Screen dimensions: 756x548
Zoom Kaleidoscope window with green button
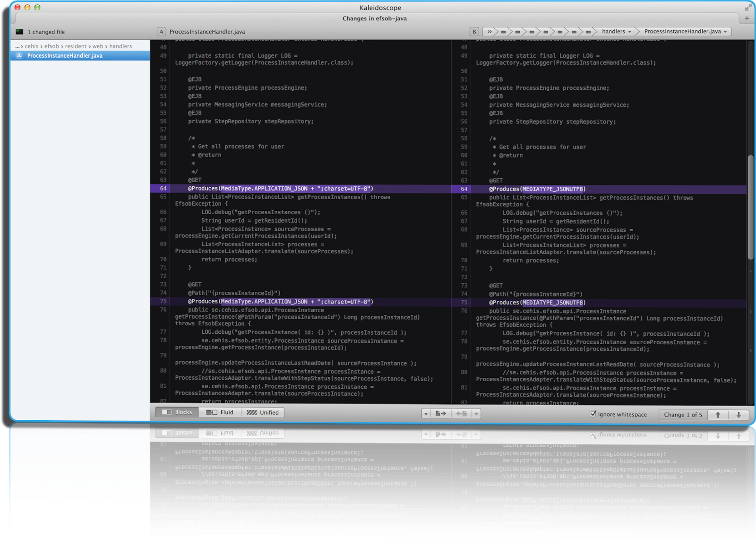click(37, 7)
